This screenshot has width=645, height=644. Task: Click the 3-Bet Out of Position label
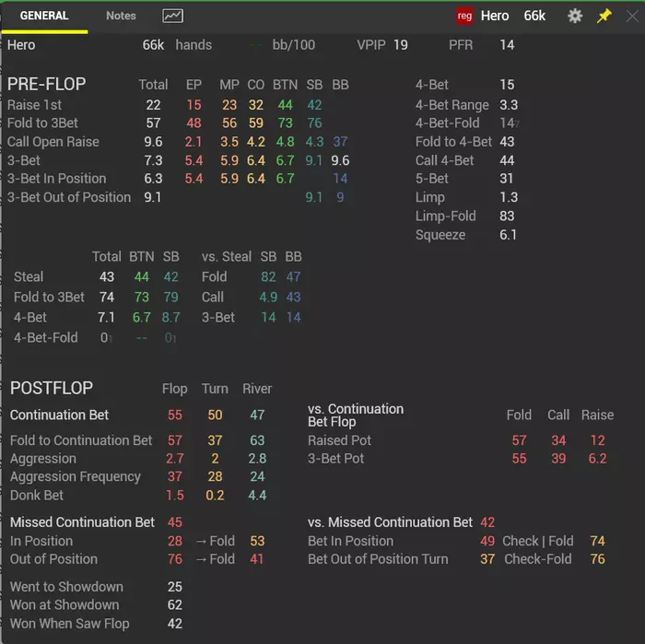point(69,197)
